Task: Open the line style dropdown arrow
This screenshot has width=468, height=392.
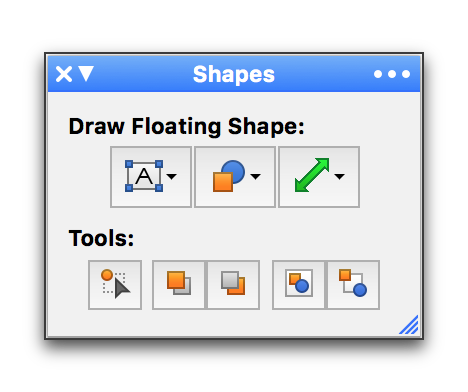Action: 340,177
